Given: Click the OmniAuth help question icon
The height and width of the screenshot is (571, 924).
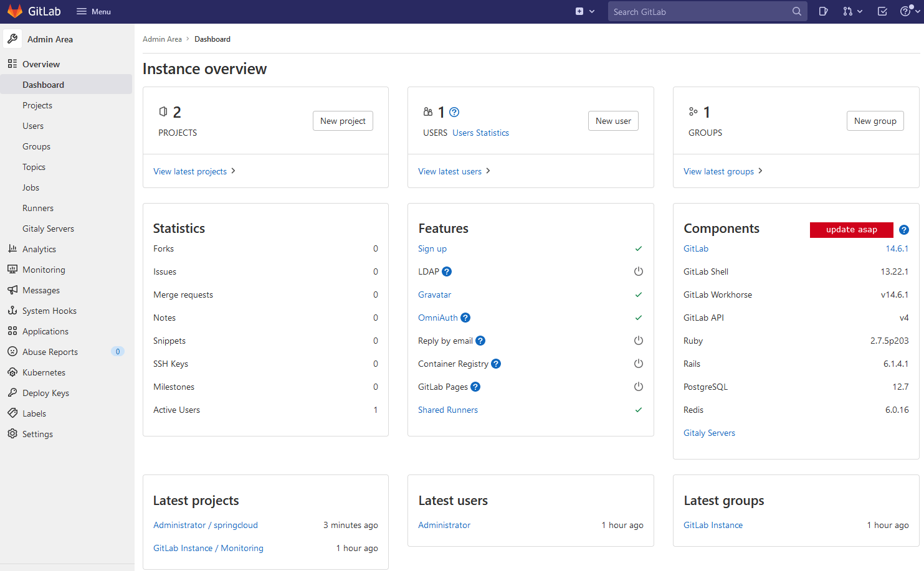Looking at the screenshot, I should (x=465, y=318).
